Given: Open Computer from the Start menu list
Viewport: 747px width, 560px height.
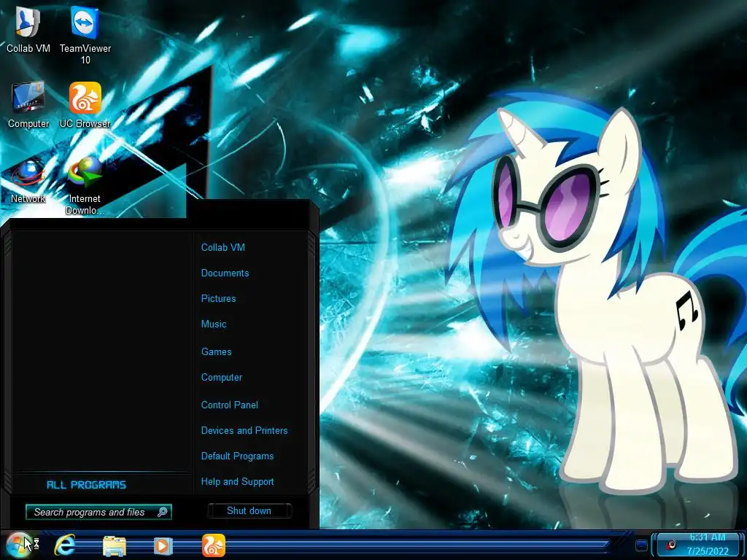Looking at the screenshot, I should click(x=222, y=377).
